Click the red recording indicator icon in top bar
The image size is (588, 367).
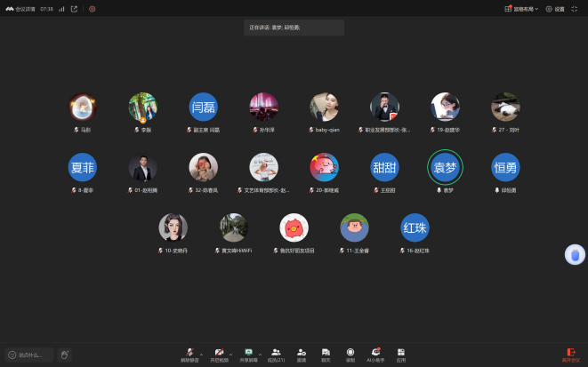click(92, 9)
